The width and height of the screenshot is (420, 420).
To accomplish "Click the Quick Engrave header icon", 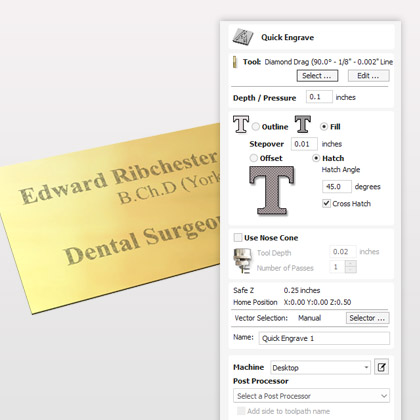I will coord(243,37).
